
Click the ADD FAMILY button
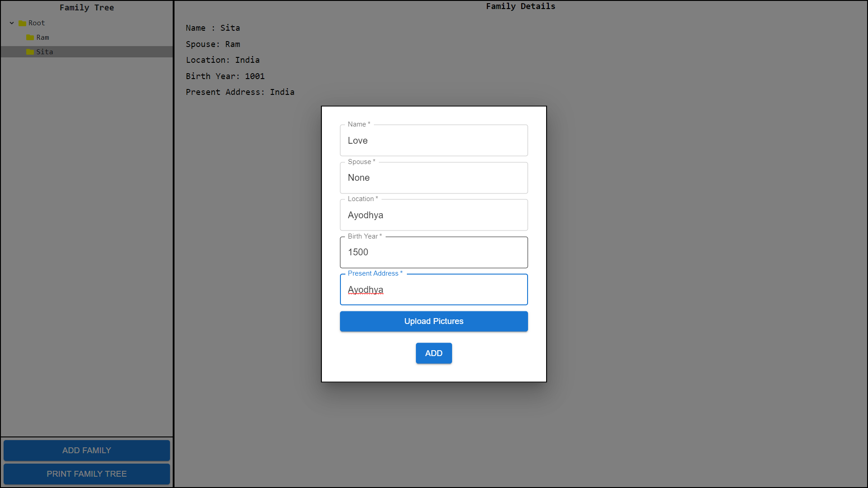[86, 450]
